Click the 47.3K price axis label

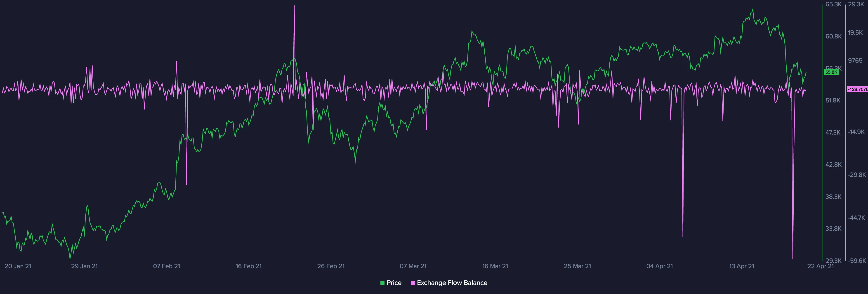[833, 133]
